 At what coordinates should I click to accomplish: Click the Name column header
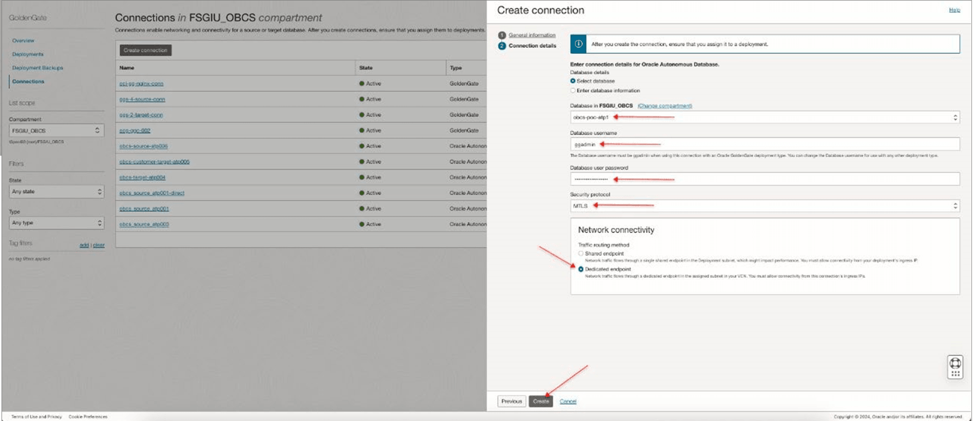pos(127,68)
